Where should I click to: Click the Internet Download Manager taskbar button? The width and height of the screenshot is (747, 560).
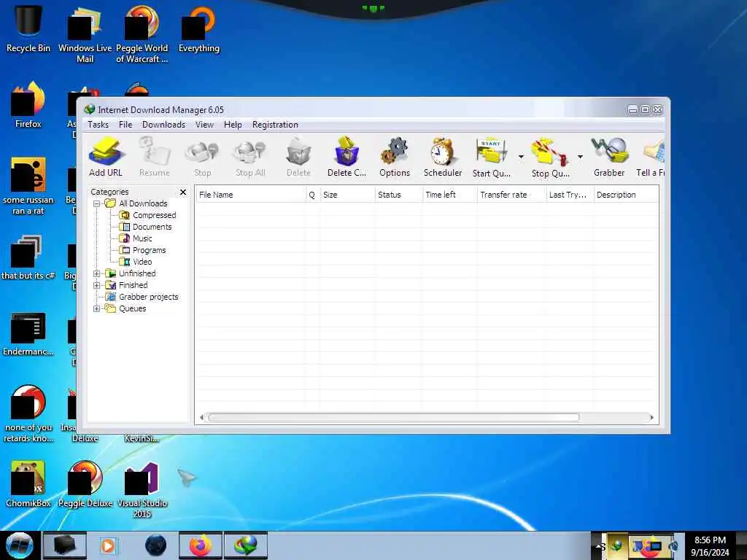point(246,545)
